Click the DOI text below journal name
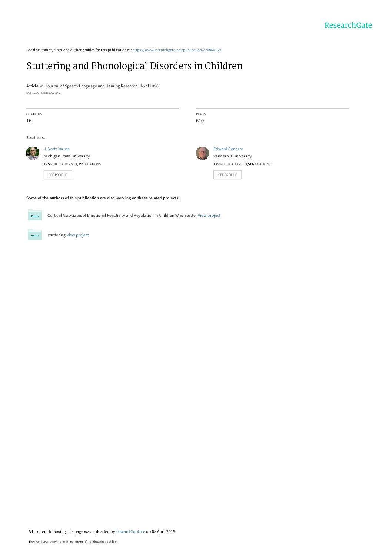The height and width of the screenshot is (554, 392). click(x=43, y=93)
